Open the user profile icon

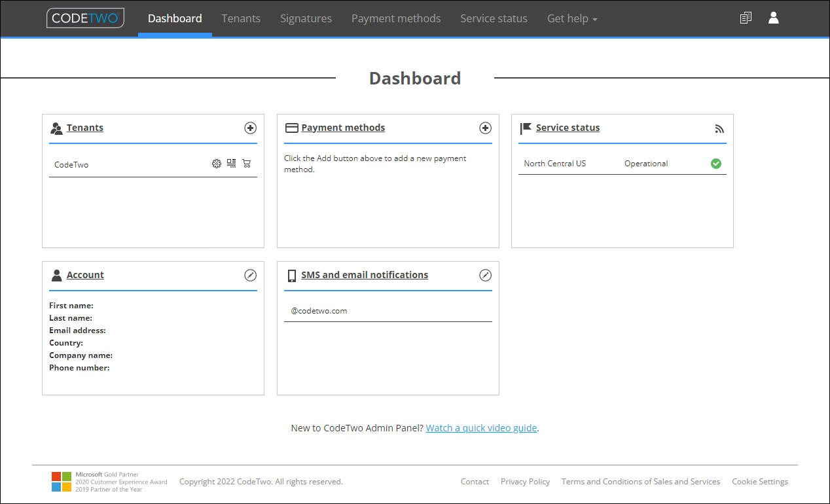tap(774, 18)
